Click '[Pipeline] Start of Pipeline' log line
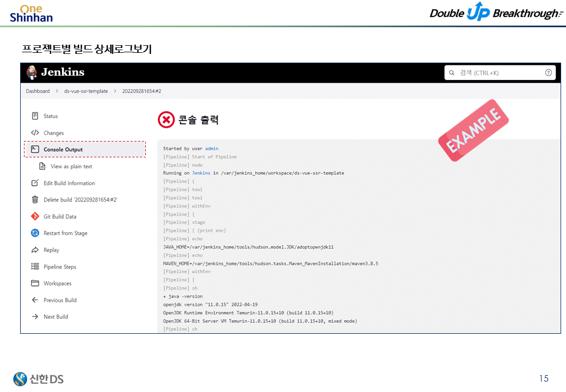This screenshot has width=566, height=392. (x=200, y=157)
